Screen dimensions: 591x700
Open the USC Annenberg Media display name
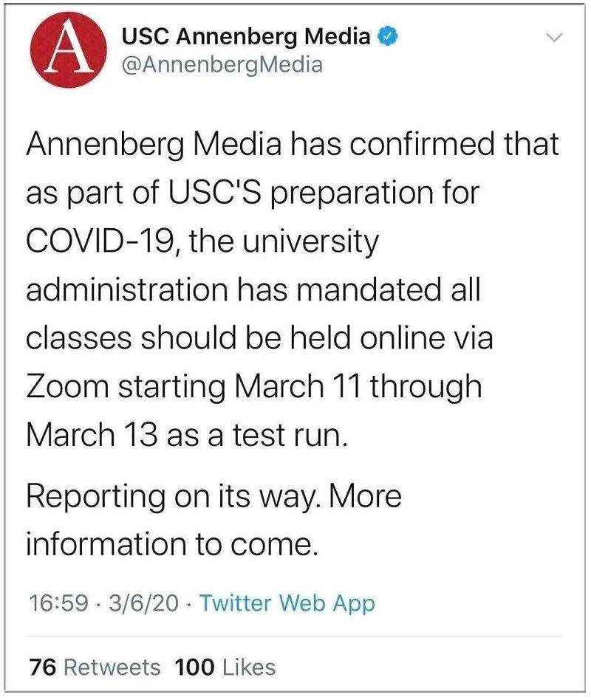coord(246,36)
